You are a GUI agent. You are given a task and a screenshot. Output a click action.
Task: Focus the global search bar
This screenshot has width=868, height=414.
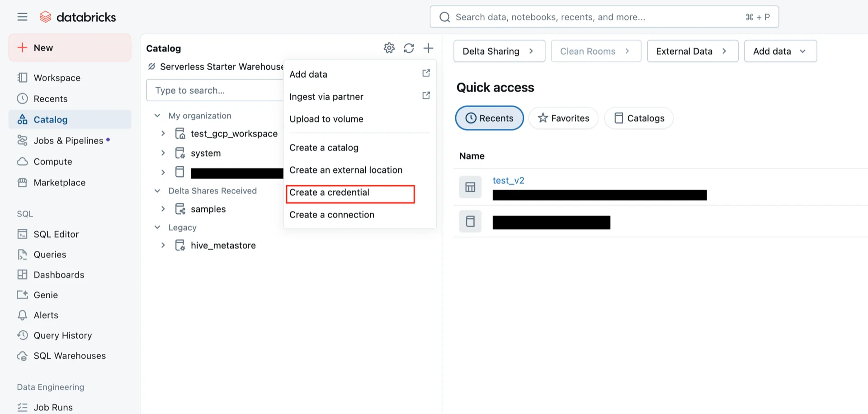click(x=604, y=17)
